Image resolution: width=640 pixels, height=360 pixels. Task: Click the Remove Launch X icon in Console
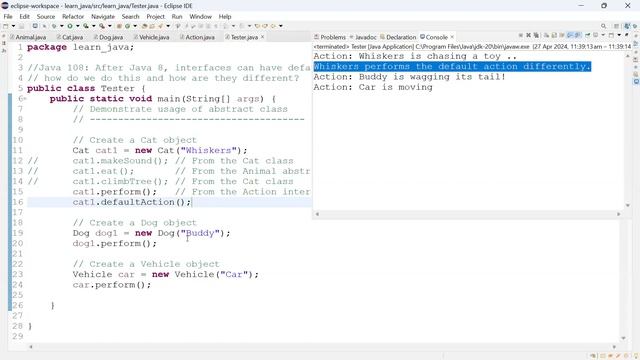pyautogui.click(x=529, y=36)
